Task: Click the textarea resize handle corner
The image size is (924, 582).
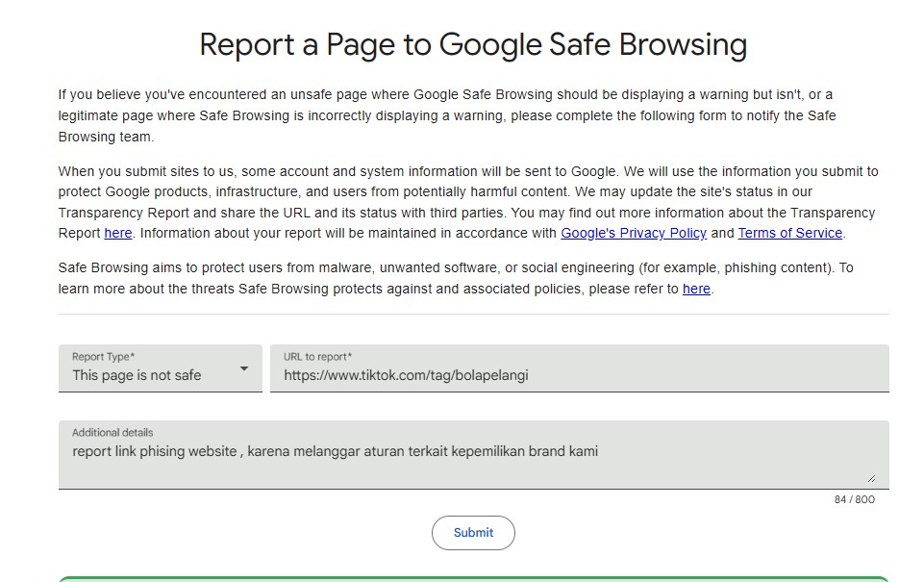Action: pyautogui.click(x=871, y=478)
